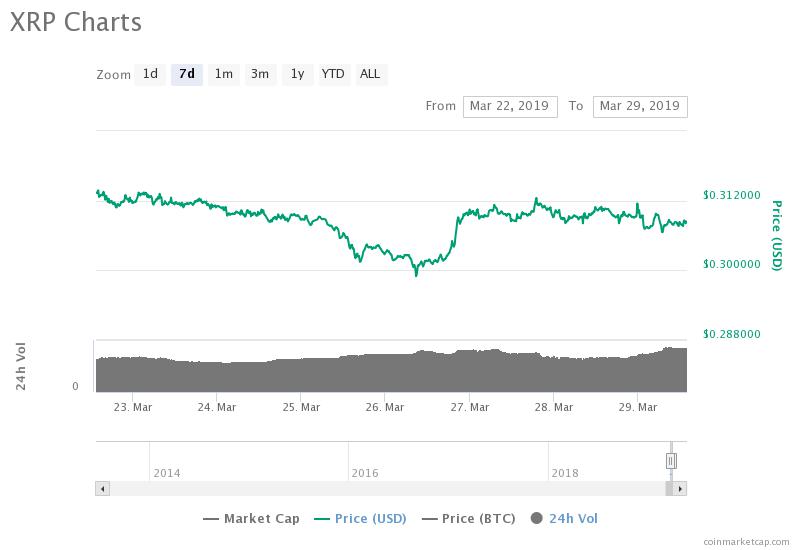800x550 pixels.
Task: Select the 1d zoom range
Action: tap(150, 74)
